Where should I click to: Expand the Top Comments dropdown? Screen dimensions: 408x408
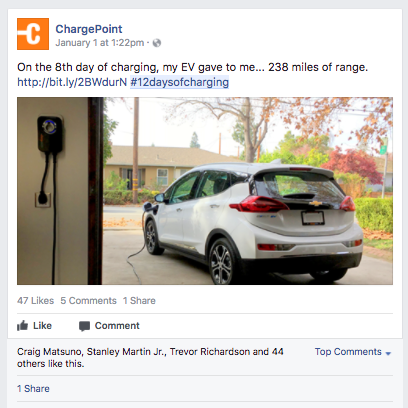353,352
